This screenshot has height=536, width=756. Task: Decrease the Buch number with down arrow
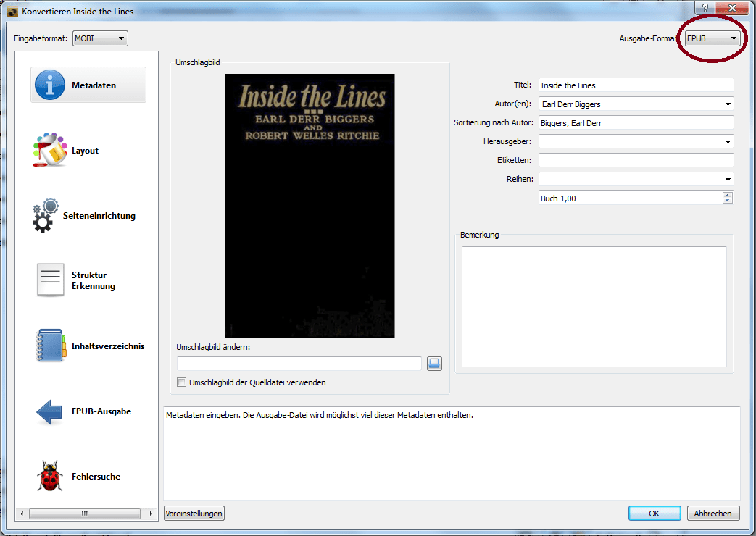[x=728, y=201]
